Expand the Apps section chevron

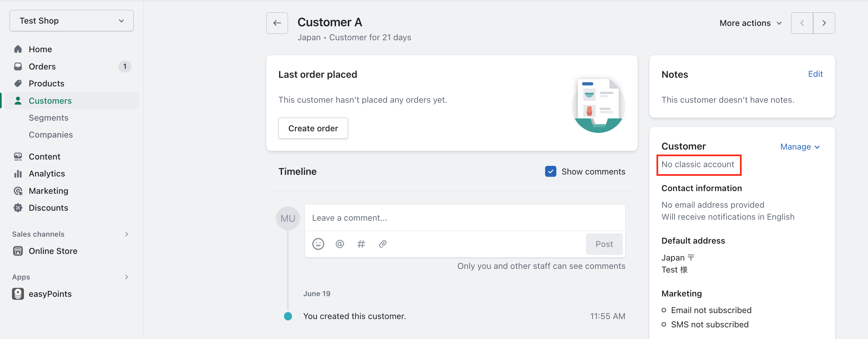[x=126, y=277]
